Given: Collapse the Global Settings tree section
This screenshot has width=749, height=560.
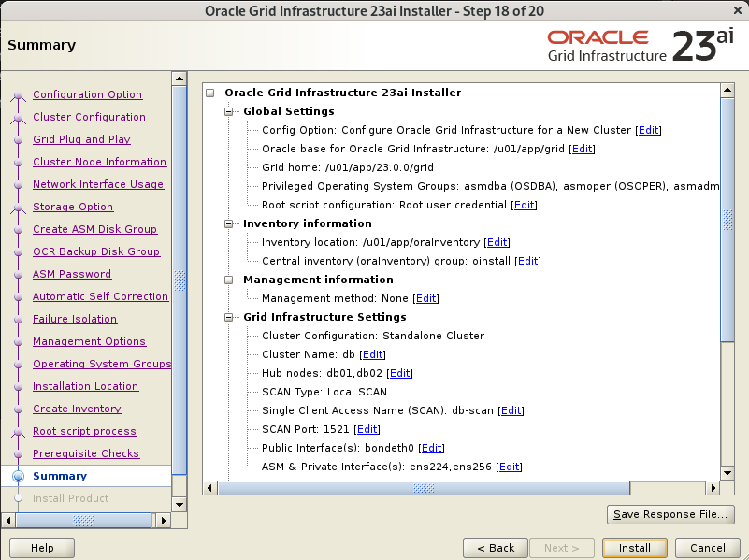Looking at the screenshot, I should pyautogui.click(x=229, y=111).
